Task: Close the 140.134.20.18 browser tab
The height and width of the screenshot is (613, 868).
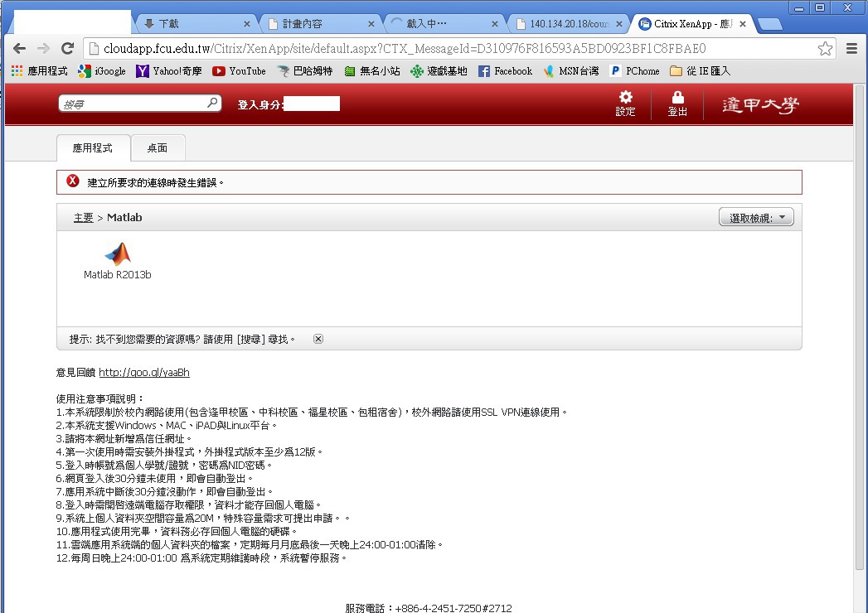Action: point(619,24)
